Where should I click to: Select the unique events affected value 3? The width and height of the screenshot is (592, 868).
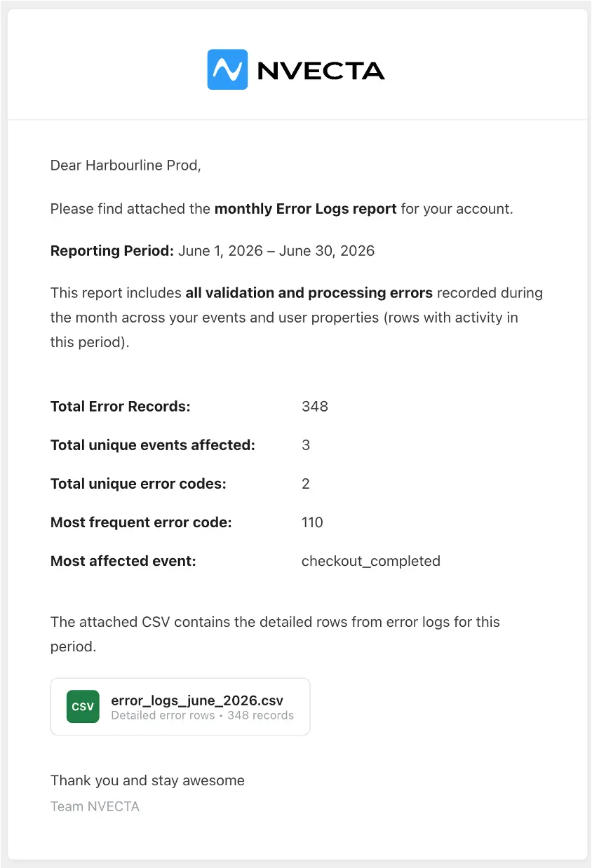click(x=306, y=445)
